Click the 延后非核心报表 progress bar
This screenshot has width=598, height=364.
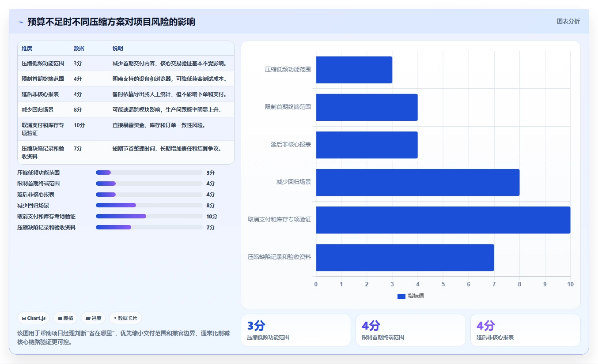point(149,195)
